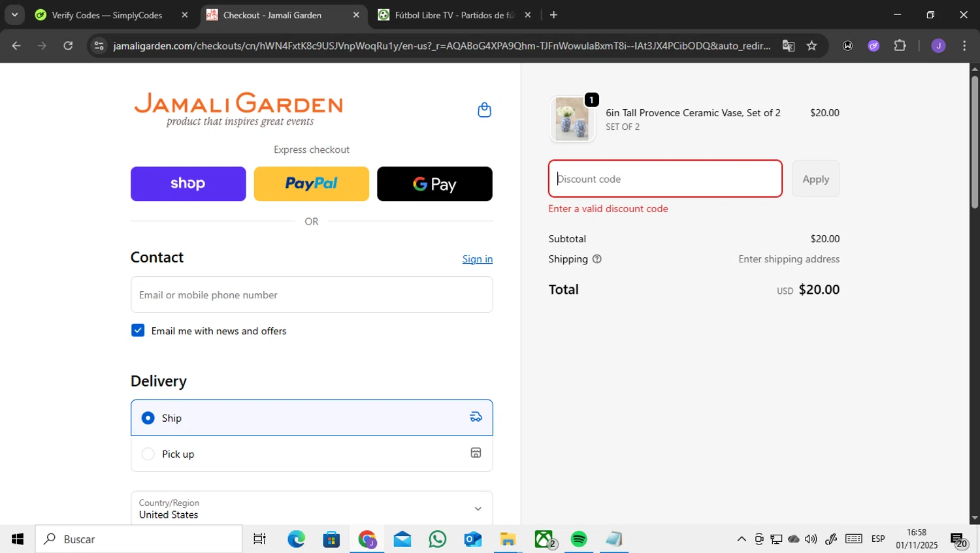Uncheck Email me with news and offers
Image resolution: width=980 pixels, height=553 pixels.
tap(138, 330)
